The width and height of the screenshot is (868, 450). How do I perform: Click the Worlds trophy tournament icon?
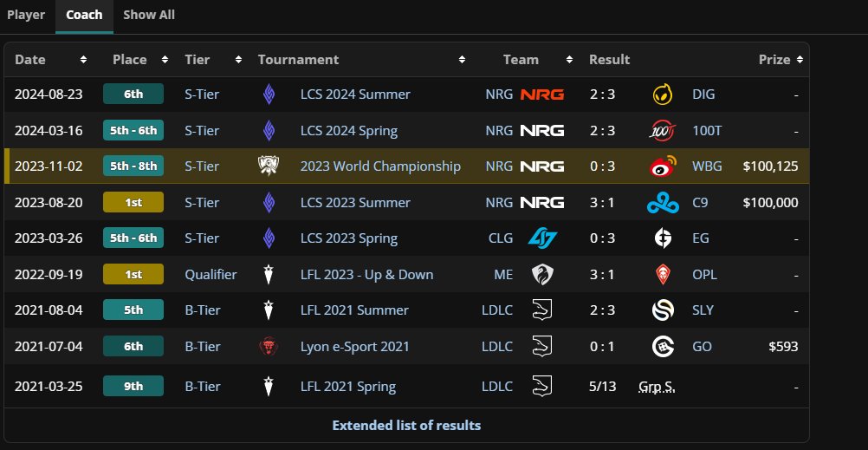(x=269, y=166)
